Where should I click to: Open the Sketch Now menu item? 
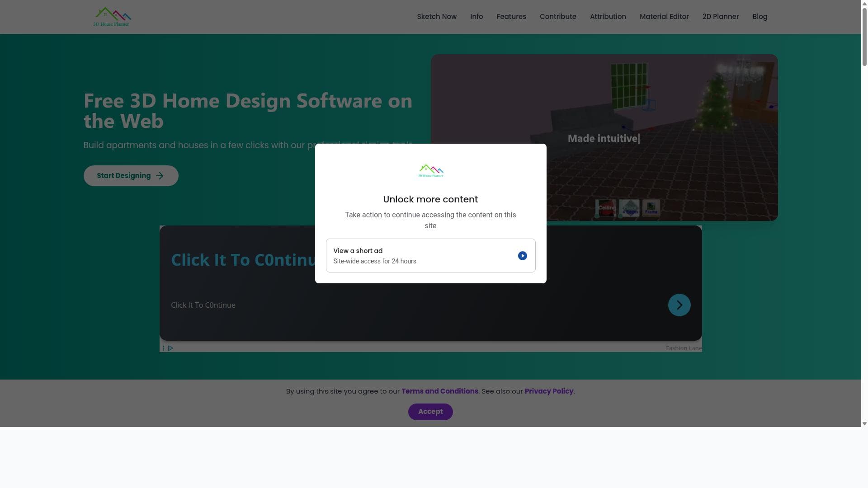(x=437, y=17)
